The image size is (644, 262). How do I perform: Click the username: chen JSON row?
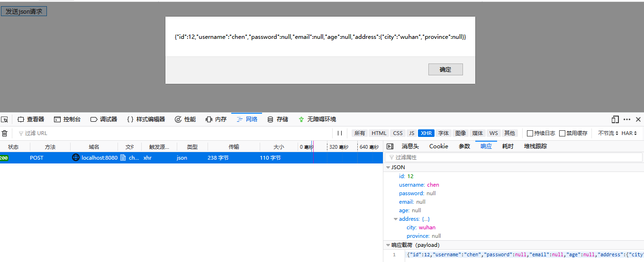point(514,185)
